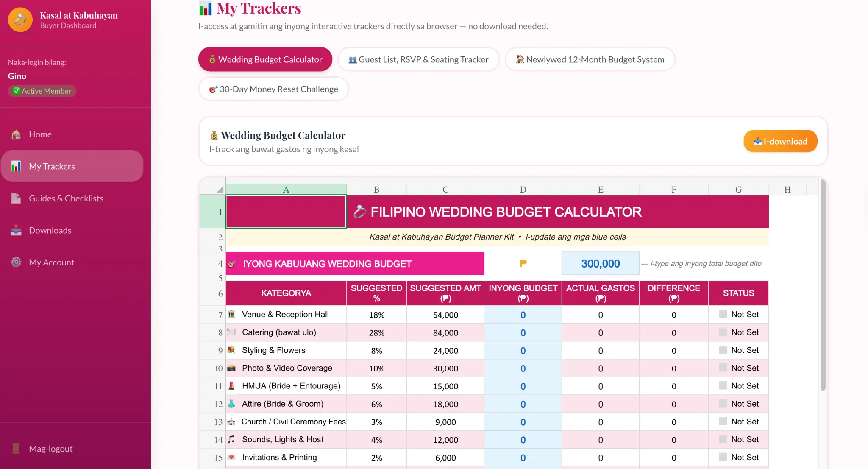Click Inyong Budget cell for Catering
This screenshot has width=868, height=469.
coord(523,332)
